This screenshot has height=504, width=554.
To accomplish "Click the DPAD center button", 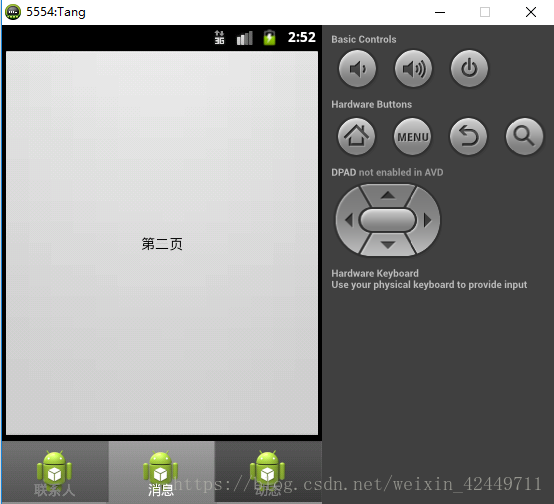I will (x=388, y=220).
